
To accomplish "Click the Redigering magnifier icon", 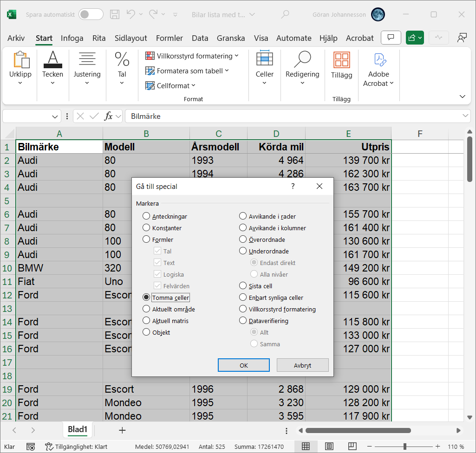I will click(302, 59).
